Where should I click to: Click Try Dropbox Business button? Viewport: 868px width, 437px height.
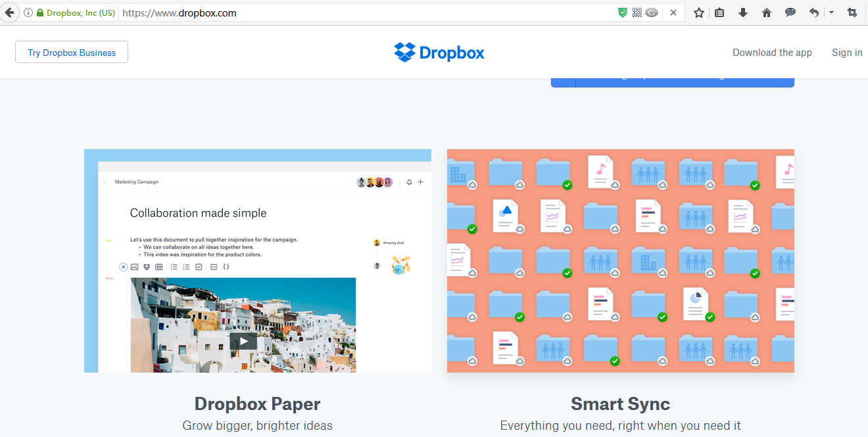[x=72, y=53]
